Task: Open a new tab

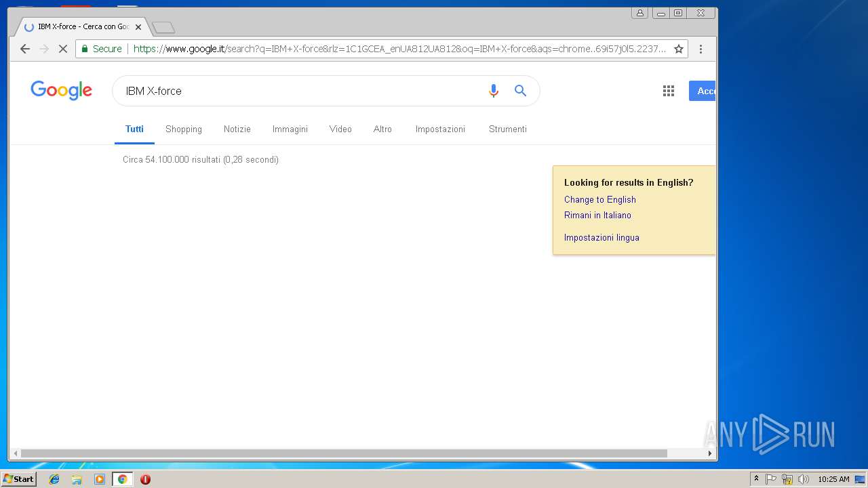Action: coord(163,27)
